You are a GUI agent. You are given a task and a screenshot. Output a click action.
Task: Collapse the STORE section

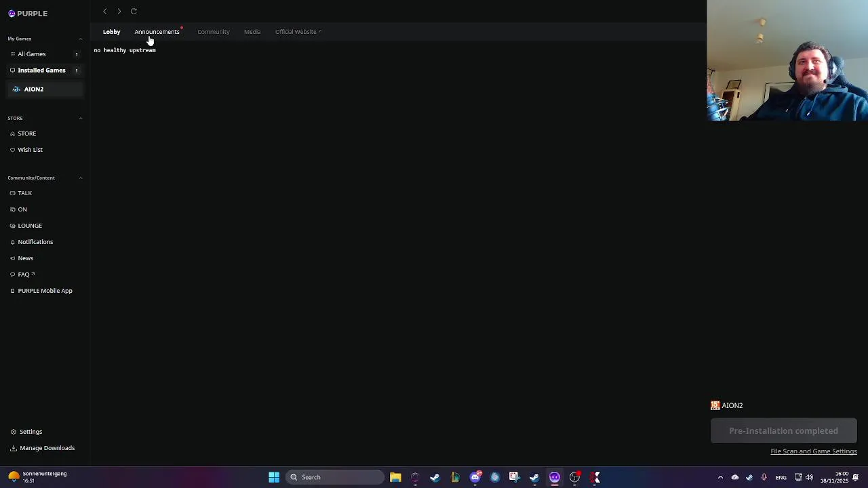[81, 118]
